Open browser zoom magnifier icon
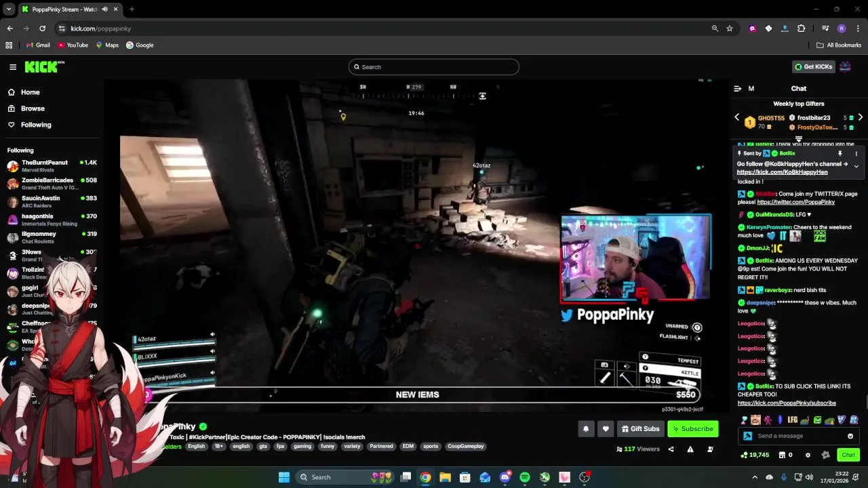The image size is (868, 488). click(x=715, y=28)
